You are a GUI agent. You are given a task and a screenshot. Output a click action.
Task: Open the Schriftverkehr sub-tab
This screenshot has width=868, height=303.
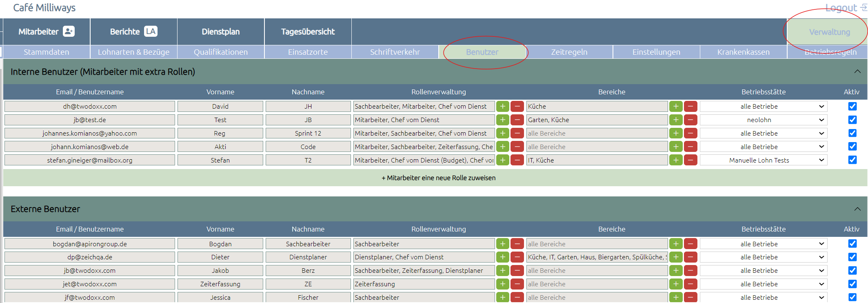click(x=395, y=52)
